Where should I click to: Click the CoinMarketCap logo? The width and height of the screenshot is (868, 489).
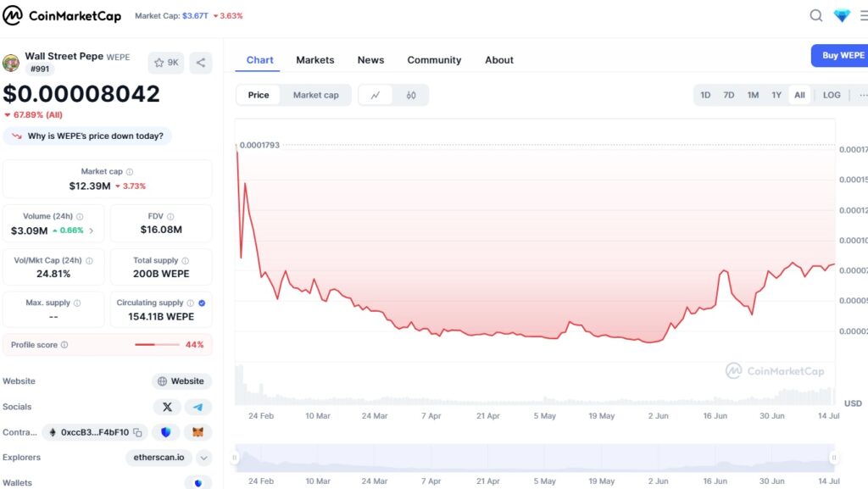(x=62, y=16)
